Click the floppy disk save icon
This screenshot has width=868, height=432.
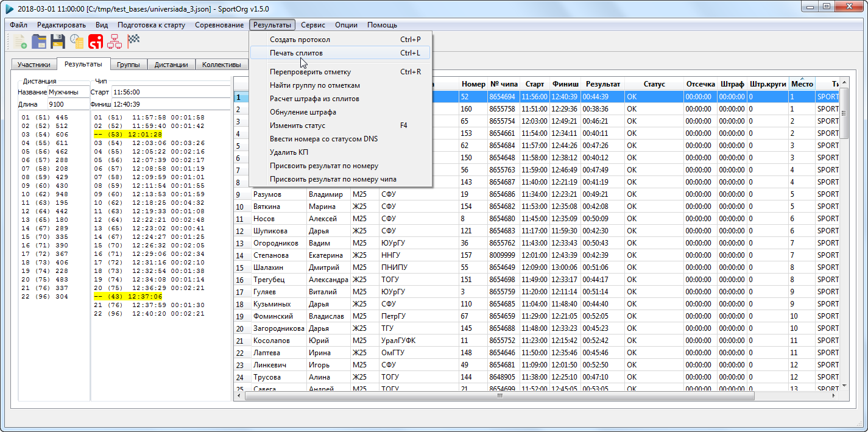click(x=58, y=41)
